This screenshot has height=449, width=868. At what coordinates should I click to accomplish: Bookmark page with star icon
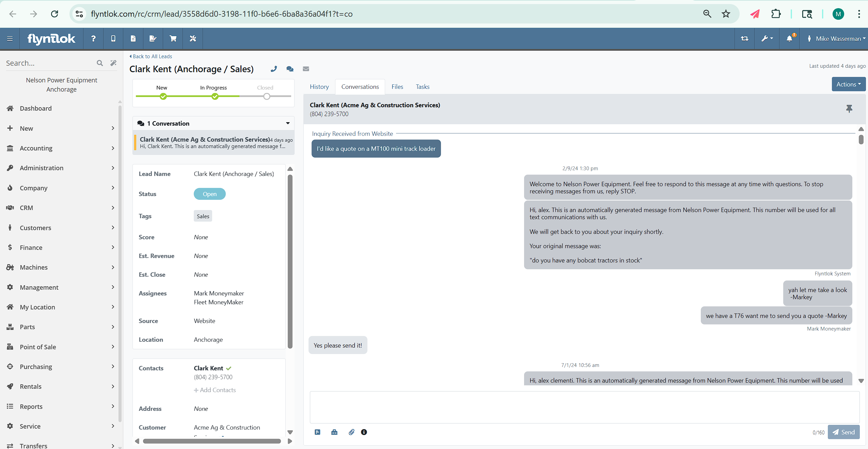(x=726, y=14)
